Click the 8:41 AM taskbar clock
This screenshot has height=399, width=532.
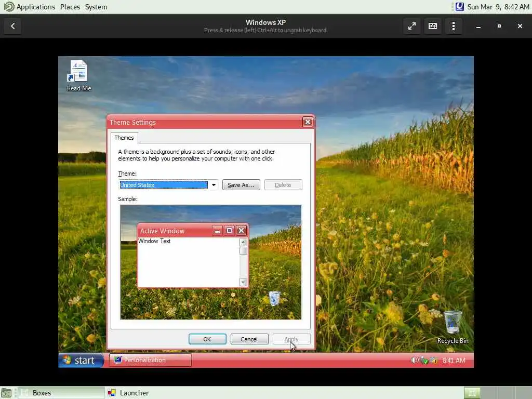pyautogui.click(x=454, y=361)
